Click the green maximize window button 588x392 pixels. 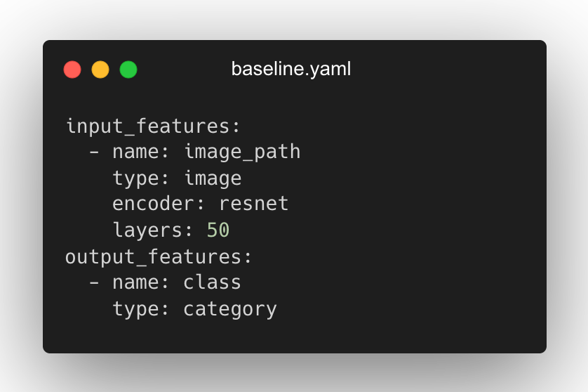(128, 70)
